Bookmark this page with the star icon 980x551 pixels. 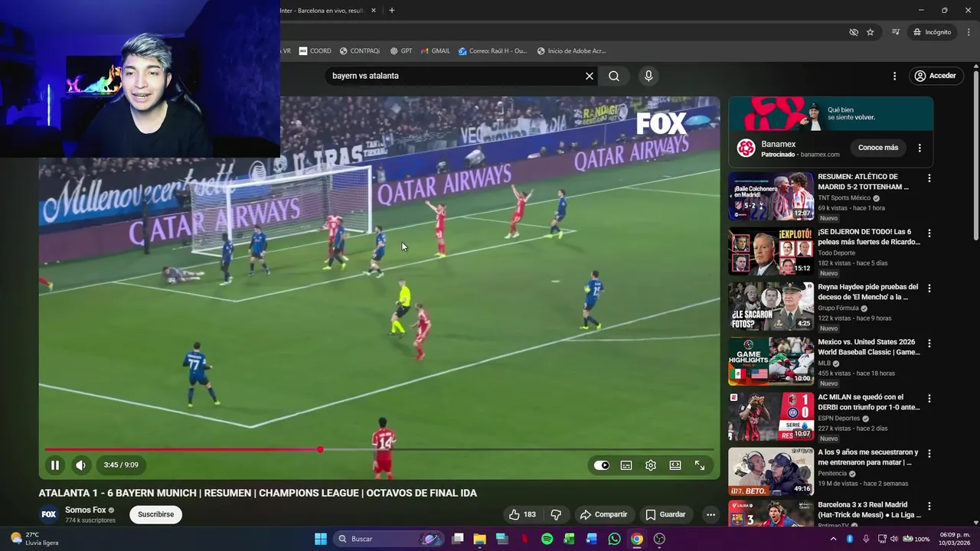pos(871,32)
